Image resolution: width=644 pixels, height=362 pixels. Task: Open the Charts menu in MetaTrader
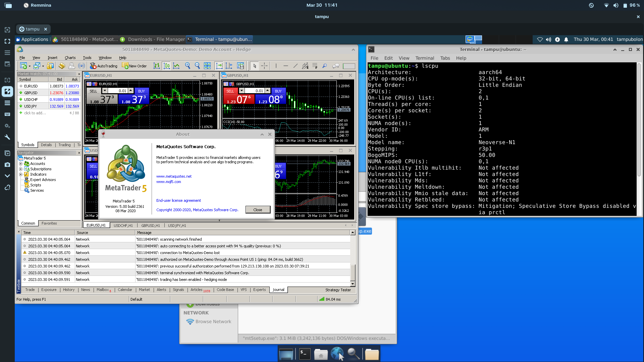[70, 58]
